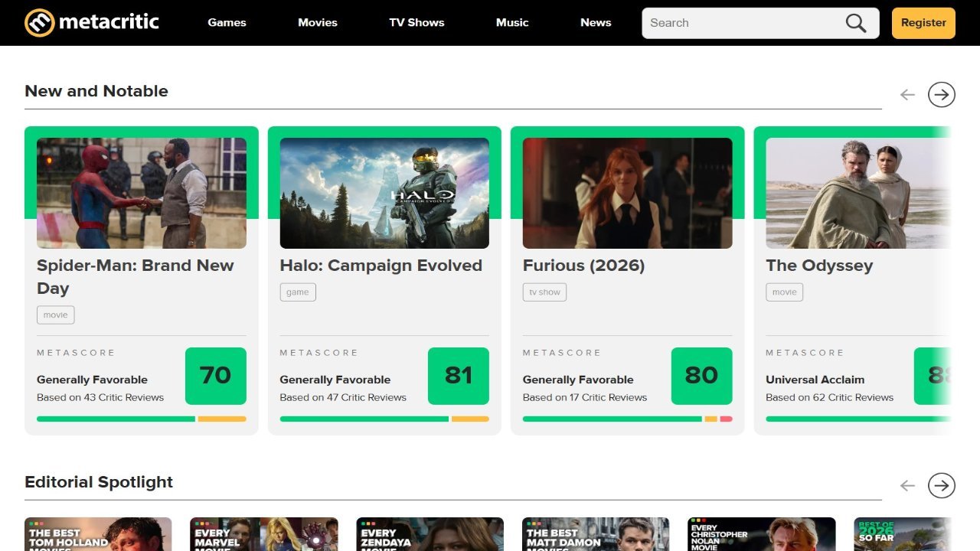Image resolution: width=980 pixels, height=551 pixels.
Task: Click the Register button
Action: pos(923,23)
